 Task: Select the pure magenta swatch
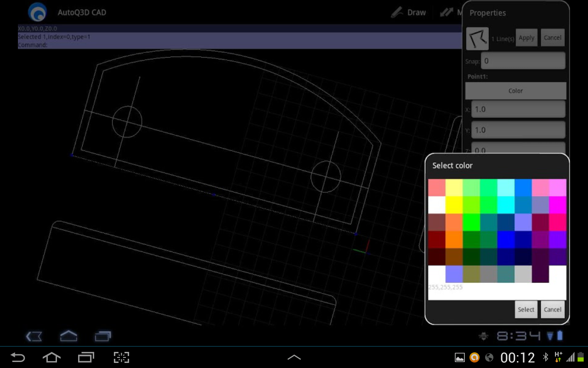pos(558,205)
